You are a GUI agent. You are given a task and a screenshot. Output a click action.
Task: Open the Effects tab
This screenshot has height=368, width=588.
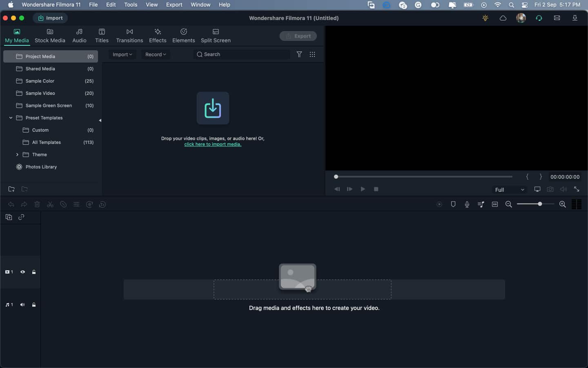point(158,36)
